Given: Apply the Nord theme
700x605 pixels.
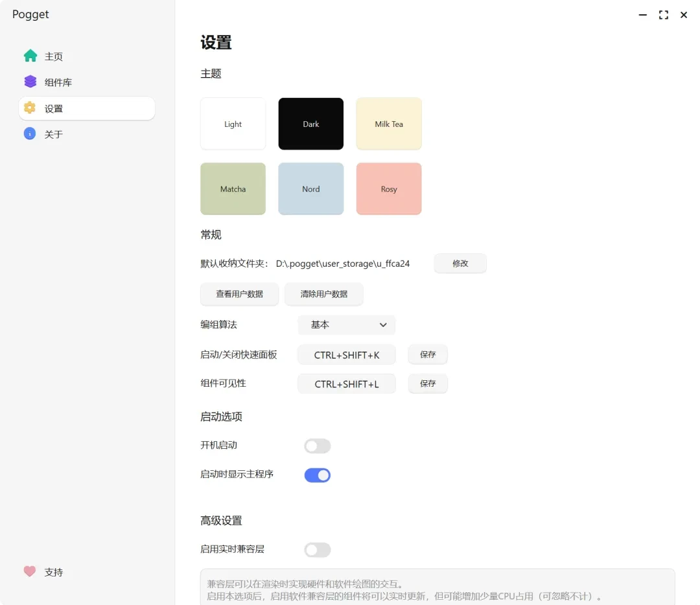Looking at the screenshot, I should [x=310, y=188].
